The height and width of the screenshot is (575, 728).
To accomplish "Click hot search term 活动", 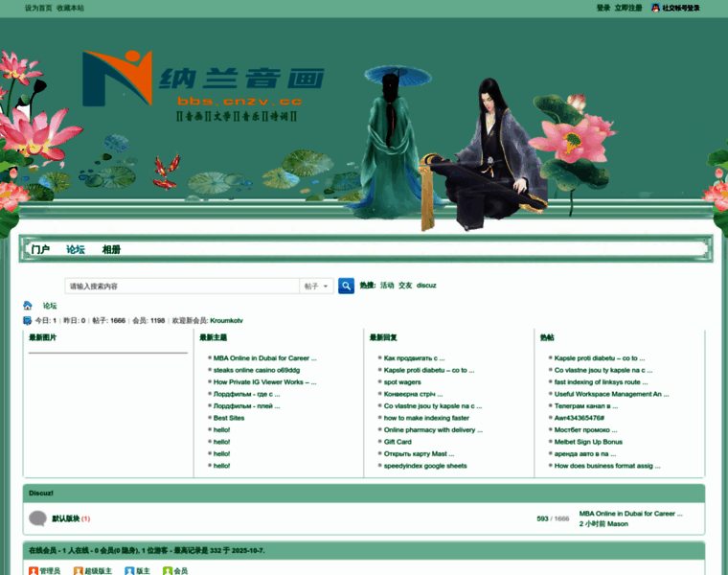I will pos(387,286).
